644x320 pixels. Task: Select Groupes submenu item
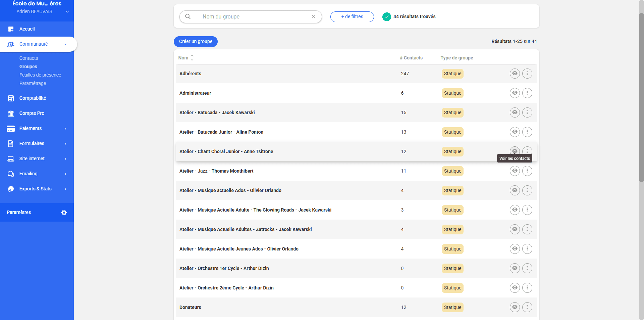click(28, 66)
